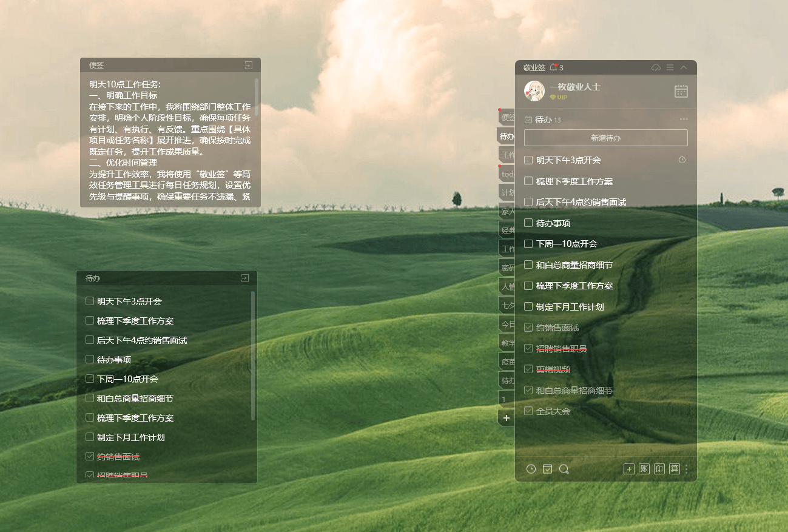Uncheck the completed 全员大会 item
This screenshot has width=788, height=532.
(x=528, y=411)
